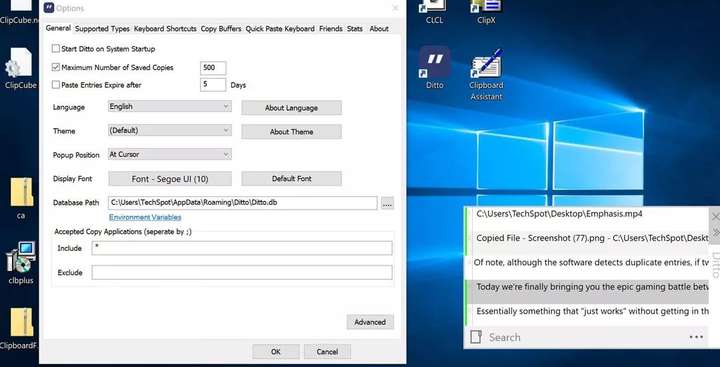Expand the Popup Position dropdown
The width and height of the screenshot is (720, 367).
(x=169, y=154)
